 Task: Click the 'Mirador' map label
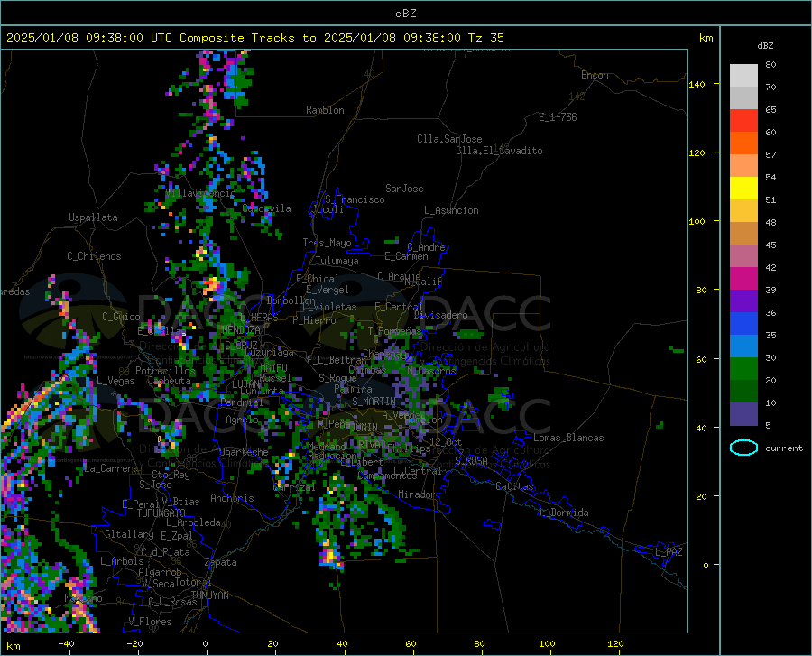(416, 494)
